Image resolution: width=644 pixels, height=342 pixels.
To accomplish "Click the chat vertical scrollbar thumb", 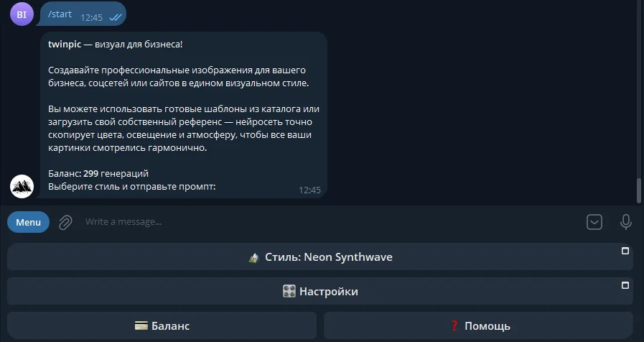I will 639,190.
